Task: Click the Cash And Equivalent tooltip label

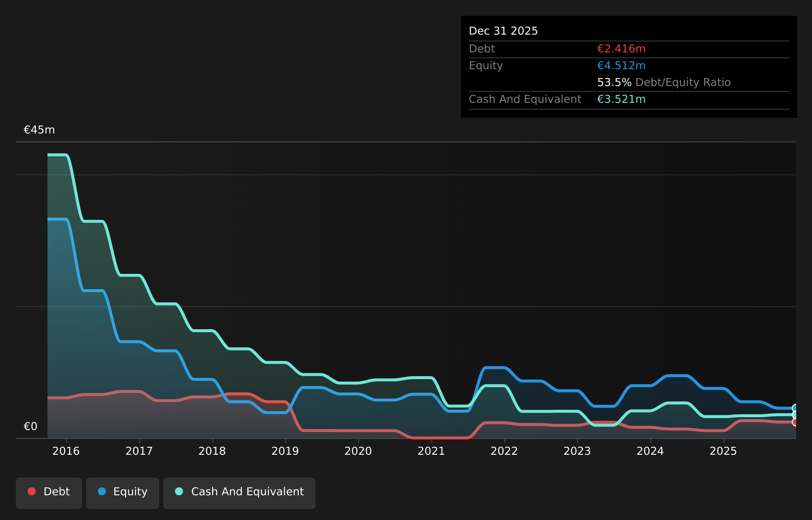Action: coord(525,99)
